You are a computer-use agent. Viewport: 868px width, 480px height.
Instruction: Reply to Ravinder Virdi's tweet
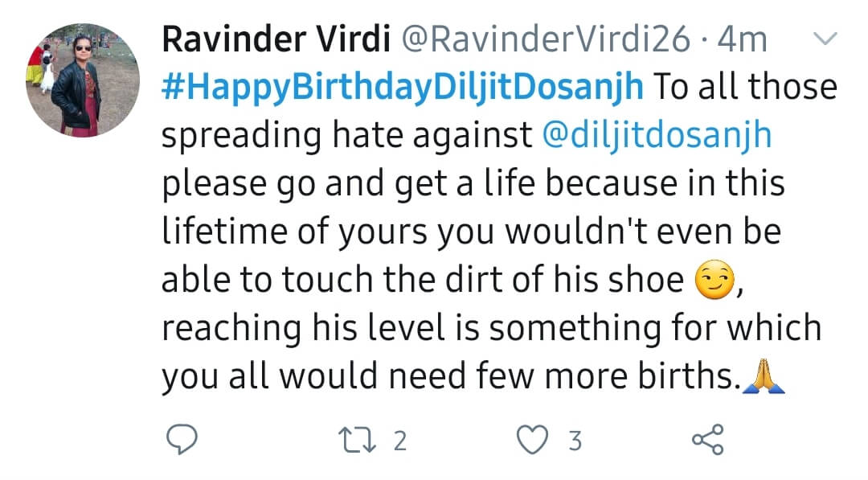tap(182, 440)
